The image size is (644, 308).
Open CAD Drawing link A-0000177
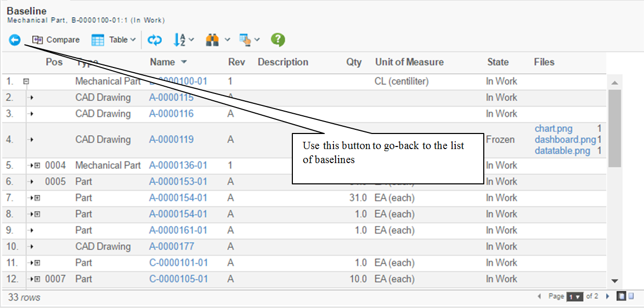[171, 246]
